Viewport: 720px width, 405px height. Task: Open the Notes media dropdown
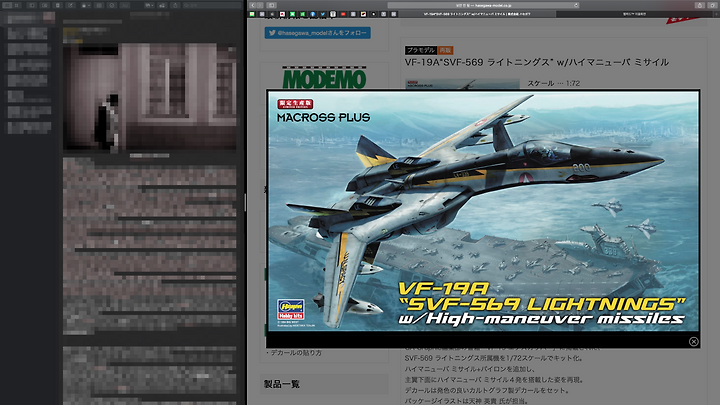[149, 5]
